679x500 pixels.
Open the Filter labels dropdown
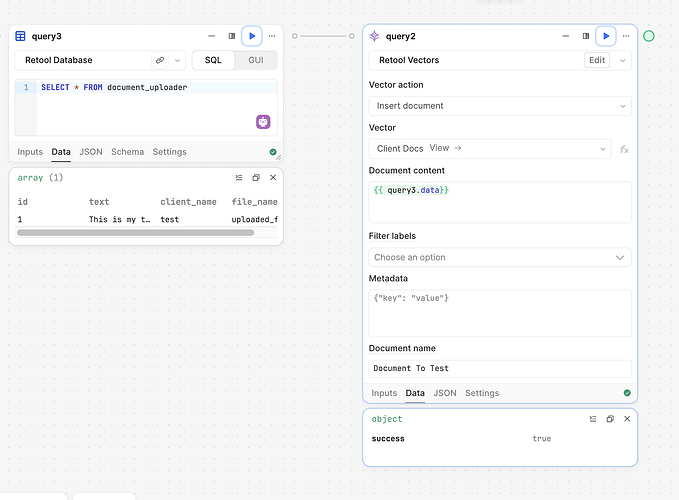[x=500, y=257]
